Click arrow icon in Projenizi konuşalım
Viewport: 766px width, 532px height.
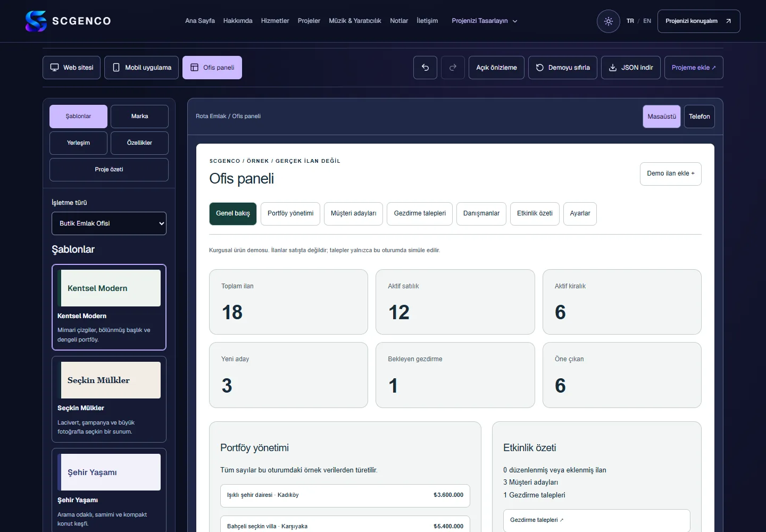(x=728, y=21)
